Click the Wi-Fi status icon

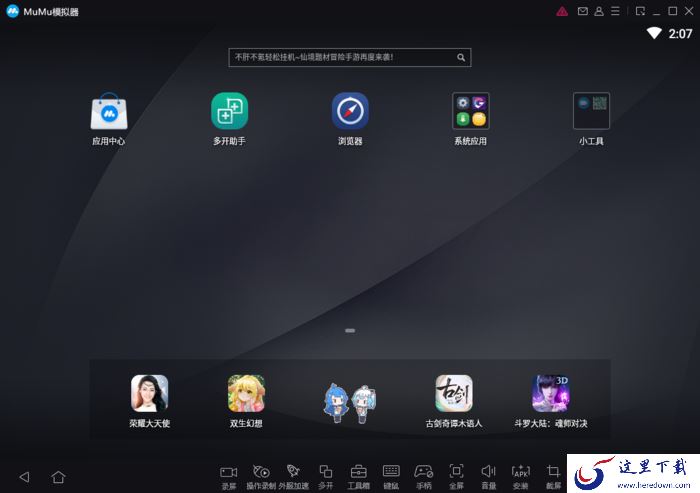pyautogui.click(x=654, y=33)
